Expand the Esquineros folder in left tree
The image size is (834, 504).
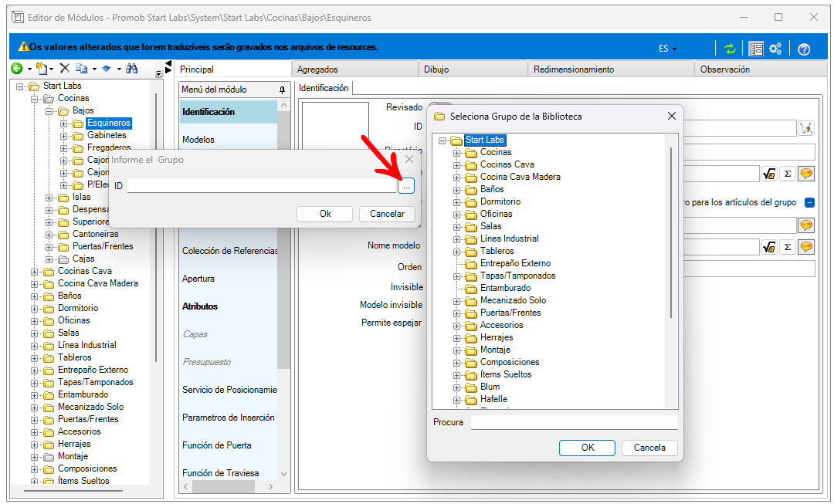point(64,123)
